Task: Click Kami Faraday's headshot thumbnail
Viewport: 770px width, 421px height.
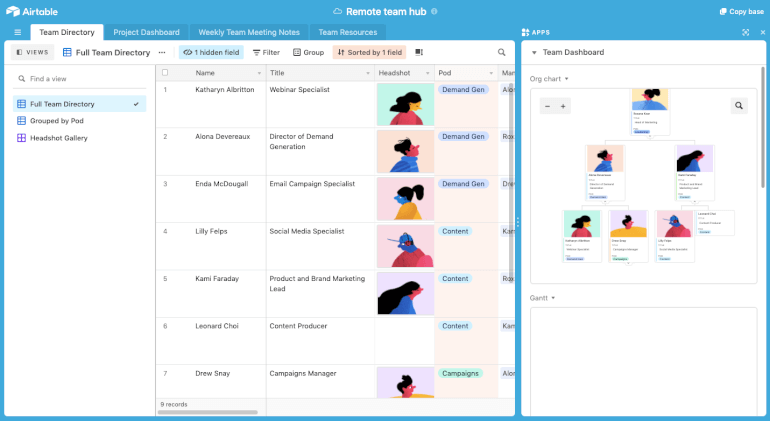Action: [405, 293]
